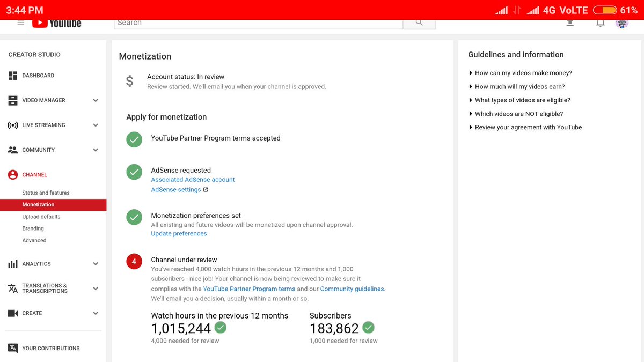Expand the Video Manager chevron
Image resolution: width=644 pixels, height=362 pixels.
[x=96, y=100]
